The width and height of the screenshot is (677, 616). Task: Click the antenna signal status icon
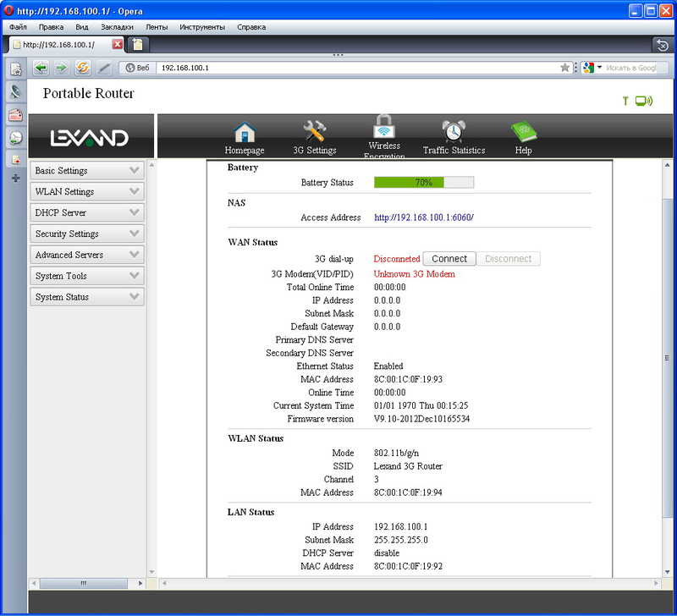tap(625, 101)
